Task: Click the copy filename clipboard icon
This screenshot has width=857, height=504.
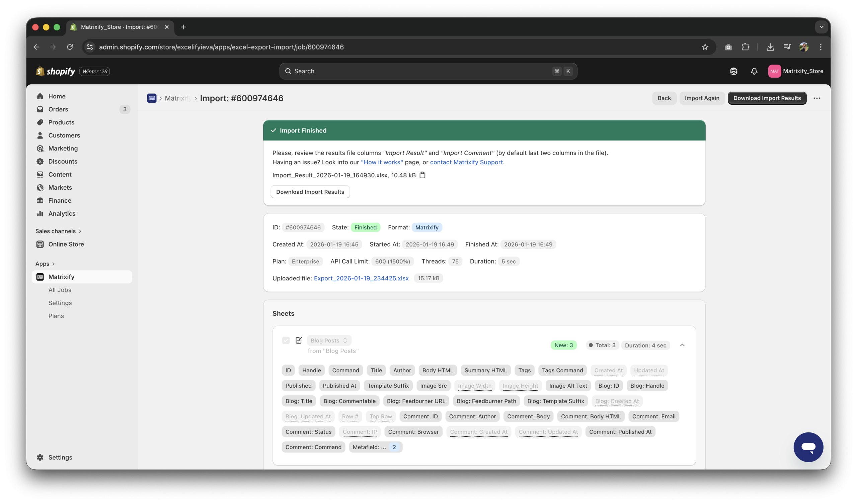Action: [x=422, y=175]
